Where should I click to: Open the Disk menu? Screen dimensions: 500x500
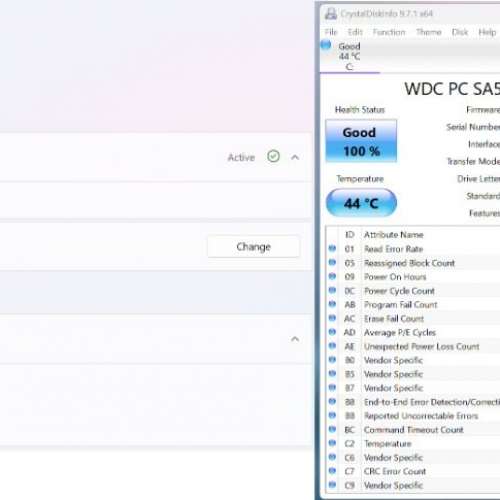[460, 32]
